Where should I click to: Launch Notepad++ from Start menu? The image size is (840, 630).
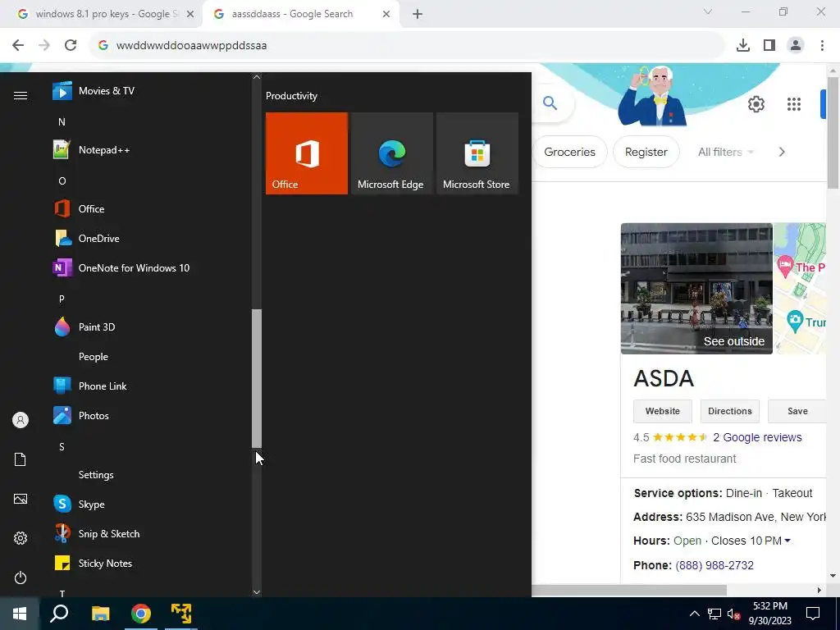point(150,150)
